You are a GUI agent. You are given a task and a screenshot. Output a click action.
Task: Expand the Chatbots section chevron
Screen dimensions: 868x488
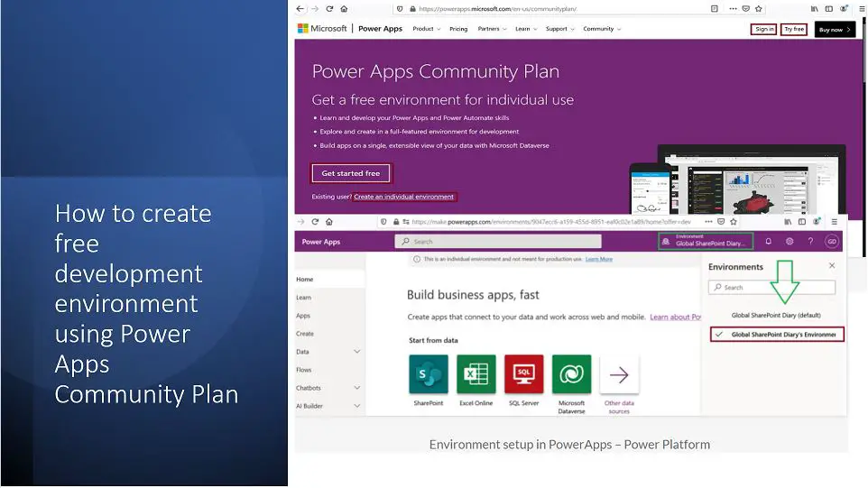[356, 388]
